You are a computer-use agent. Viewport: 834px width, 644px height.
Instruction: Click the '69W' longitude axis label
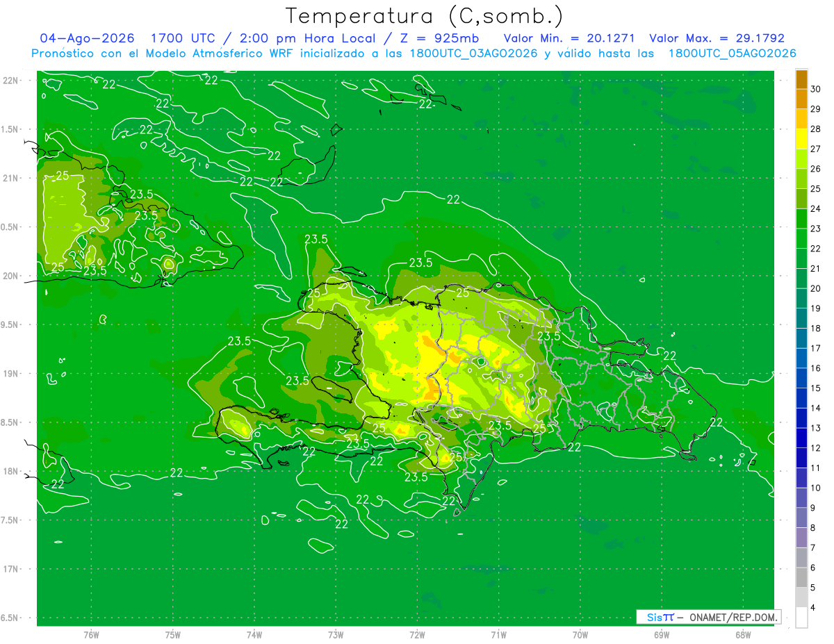(x=661, y=634)
